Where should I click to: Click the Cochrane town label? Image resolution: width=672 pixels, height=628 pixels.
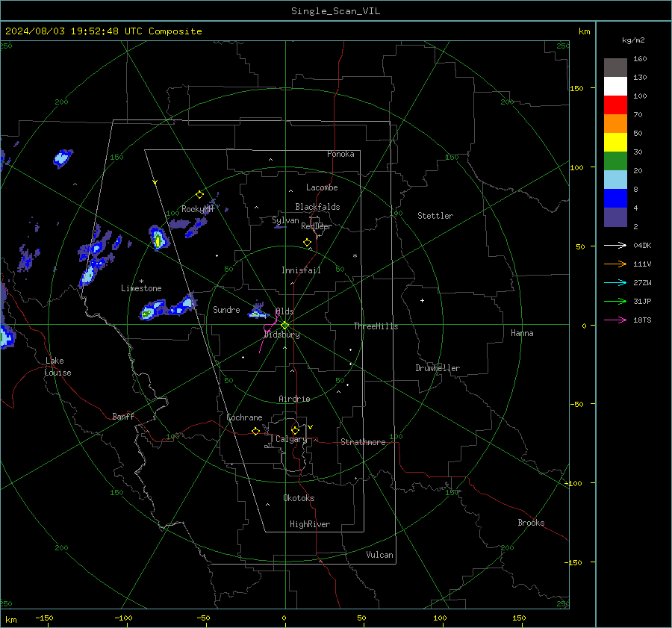pos(244,417)
